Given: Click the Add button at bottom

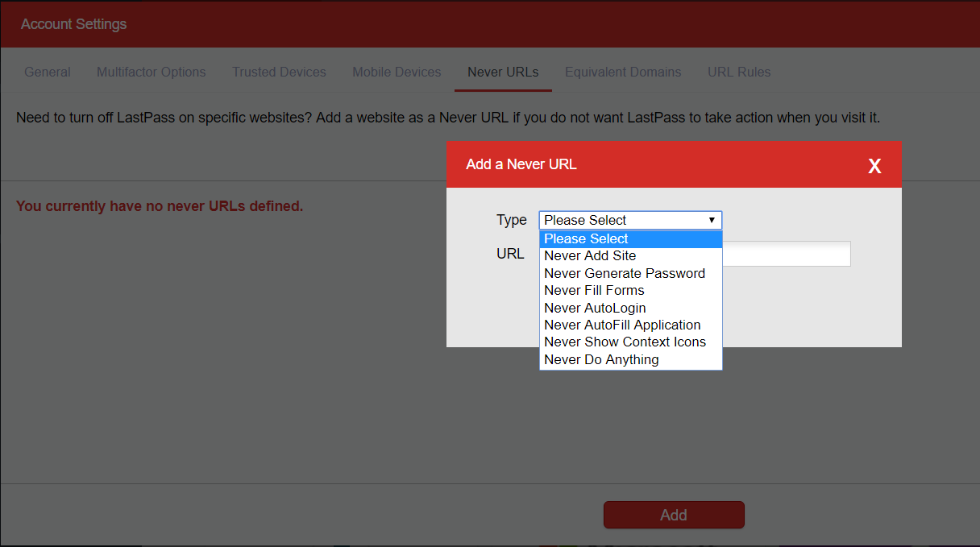Looking at the screenshot, I should 674,515.
